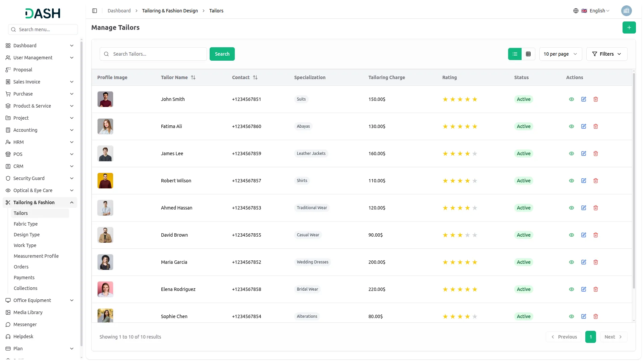The width and height of the screenshot is (644, 362).
Task: Go to Measurement Profile menu item
Action: coord(36,256)
